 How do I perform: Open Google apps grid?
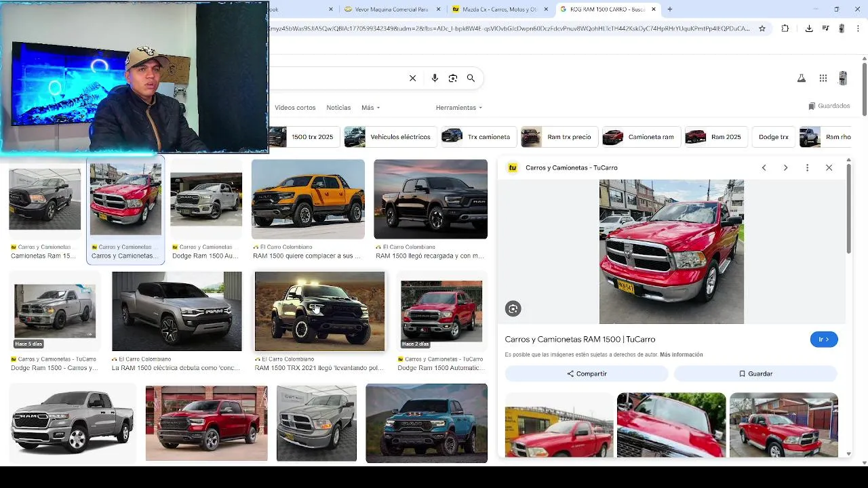click(823, 79)
